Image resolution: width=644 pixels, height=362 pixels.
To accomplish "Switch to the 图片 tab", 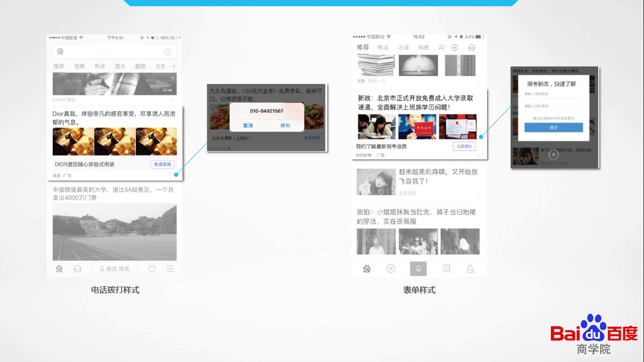I will [120, 66].
